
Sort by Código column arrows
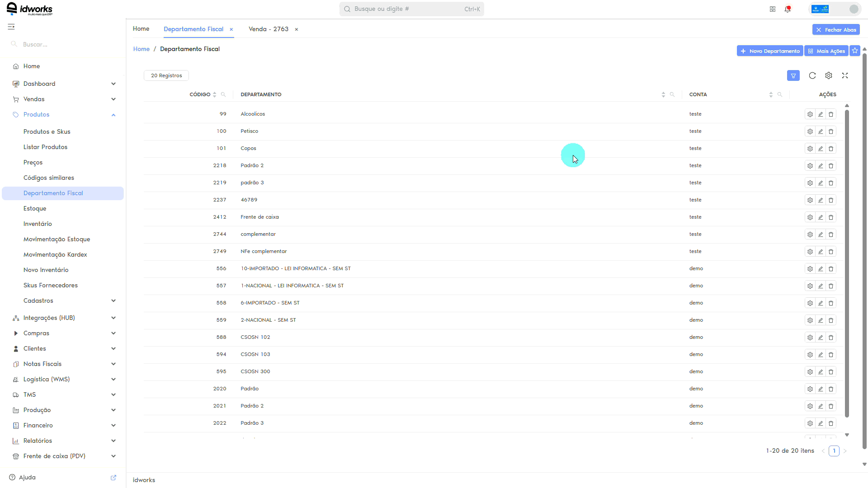214,95
